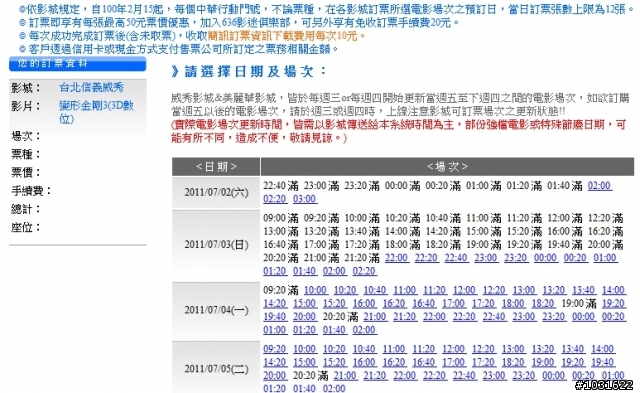Choose the 14:00 showtime on 2011/07/04

613,290
